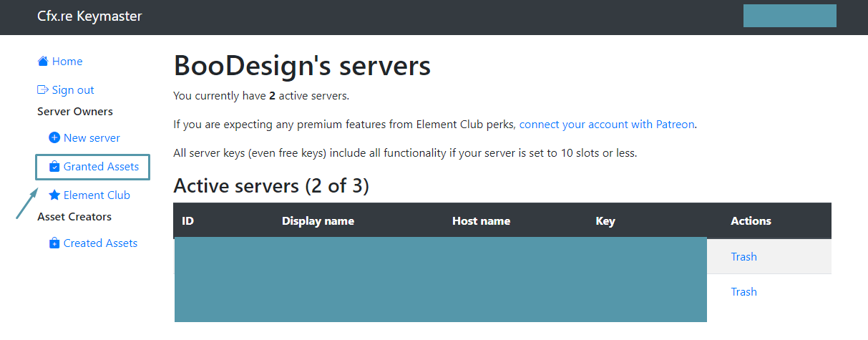This screenshot has width=868, height=340.
Task: Click the Element Club star icon
Action: click(54, 195)
